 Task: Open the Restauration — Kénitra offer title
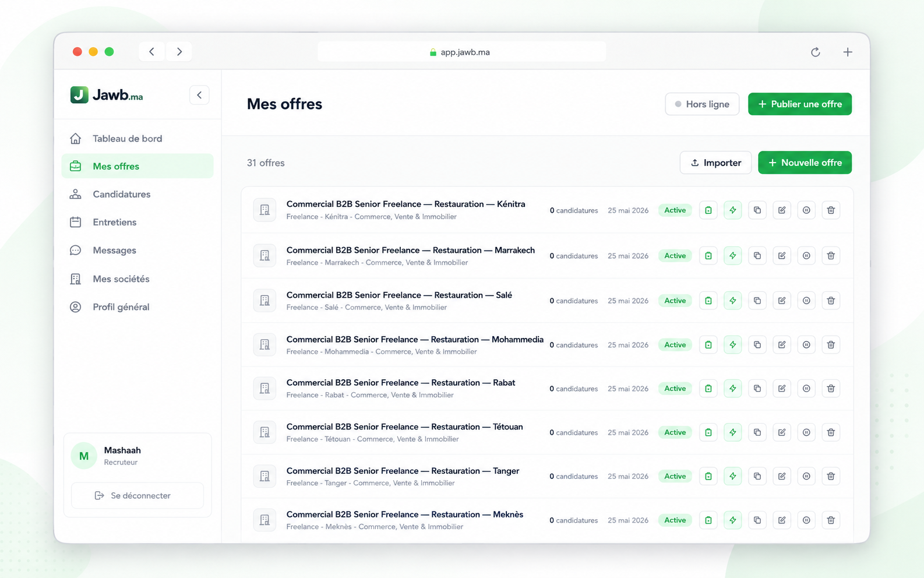[405, 204]
